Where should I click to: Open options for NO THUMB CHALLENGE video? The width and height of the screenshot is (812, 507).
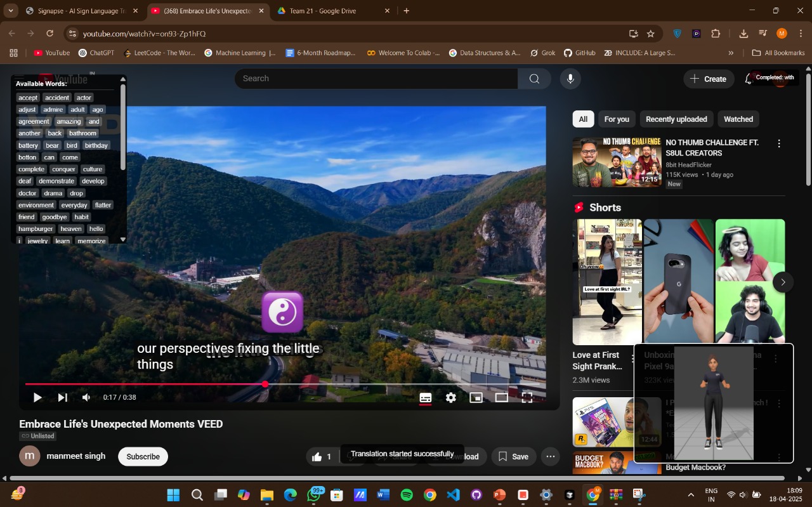(779, 144)
